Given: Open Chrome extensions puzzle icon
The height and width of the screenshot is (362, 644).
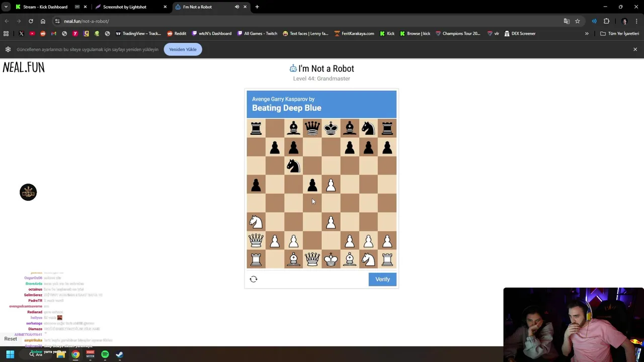Looking at the screenshot, I should (606, 21).
